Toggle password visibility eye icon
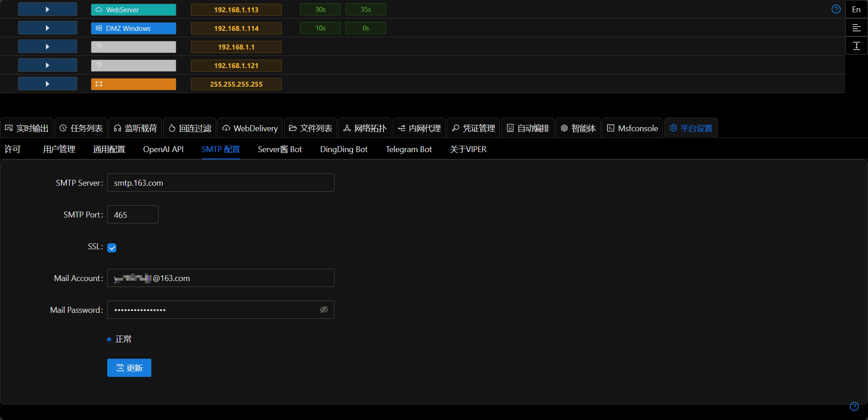The width and height of the screenshot is (868, 420). pos(324,310)
